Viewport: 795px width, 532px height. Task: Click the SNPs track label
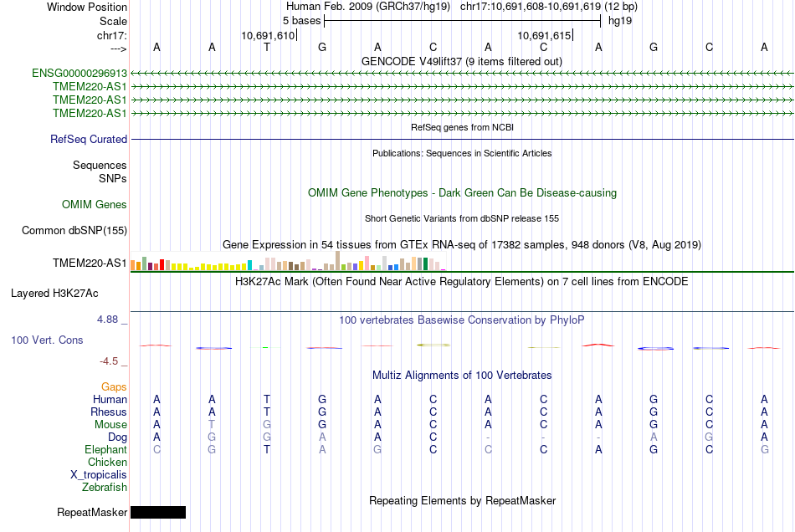(x=113, y=178)
